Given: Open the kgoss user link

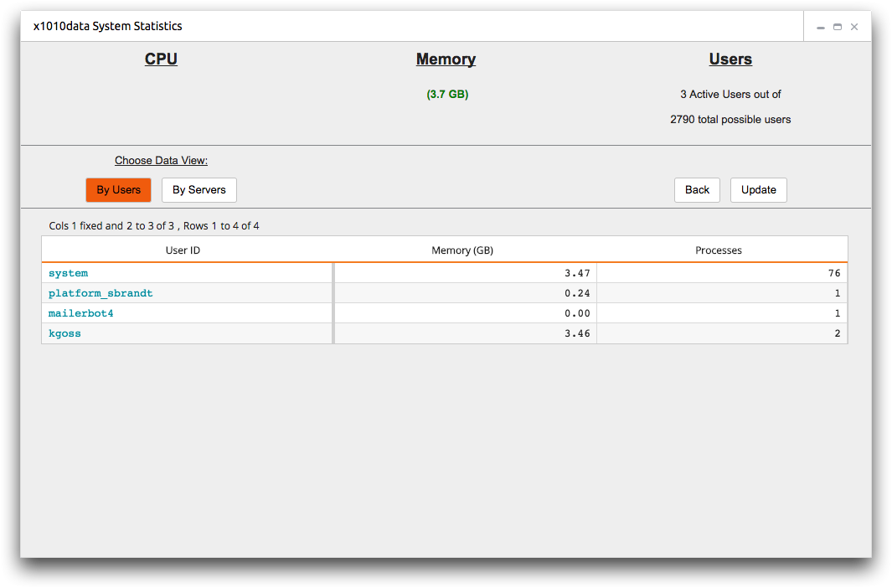Looking at the screenshot, I should (64, 334).
